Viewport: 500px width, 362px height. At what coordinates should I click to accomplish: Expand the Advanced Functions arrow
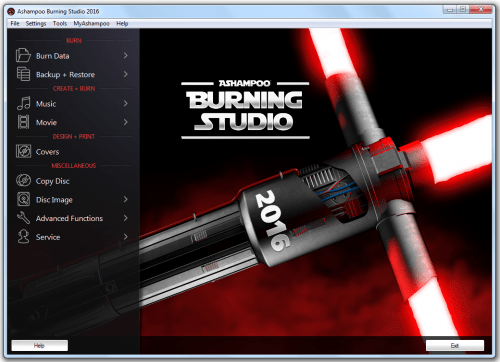click(126, 218)
